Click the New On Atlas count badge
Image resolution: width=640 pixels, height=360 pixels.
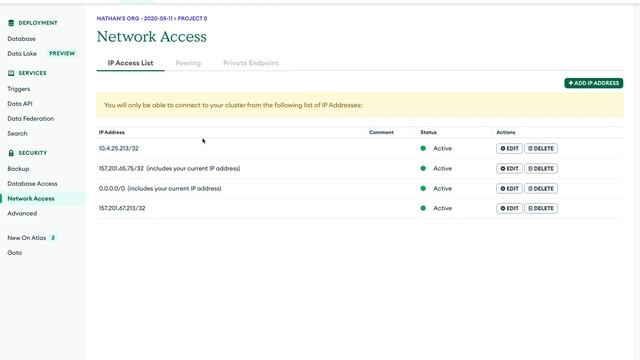click(53, 238)
